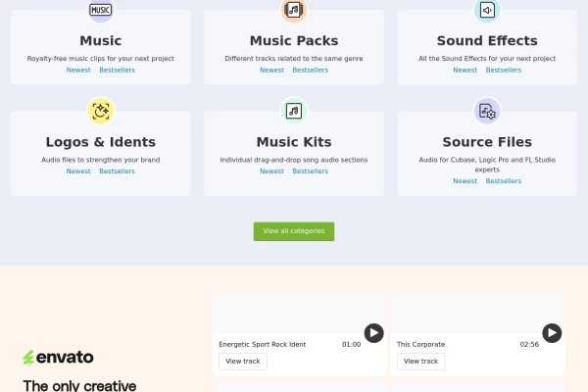Click the This Corporate waveform area
Screen dimensions: 588x392
click(477, 313)
